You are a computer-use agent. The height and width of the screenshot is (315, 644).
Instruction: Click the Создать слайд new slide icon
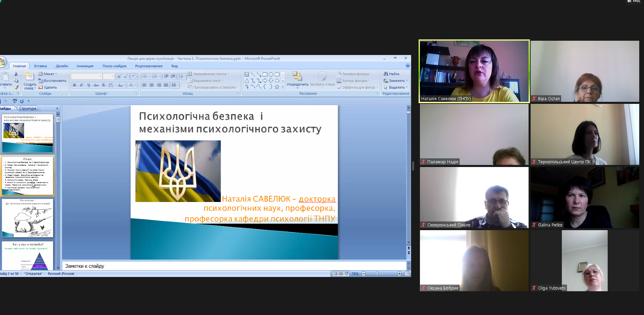point(29,77)
